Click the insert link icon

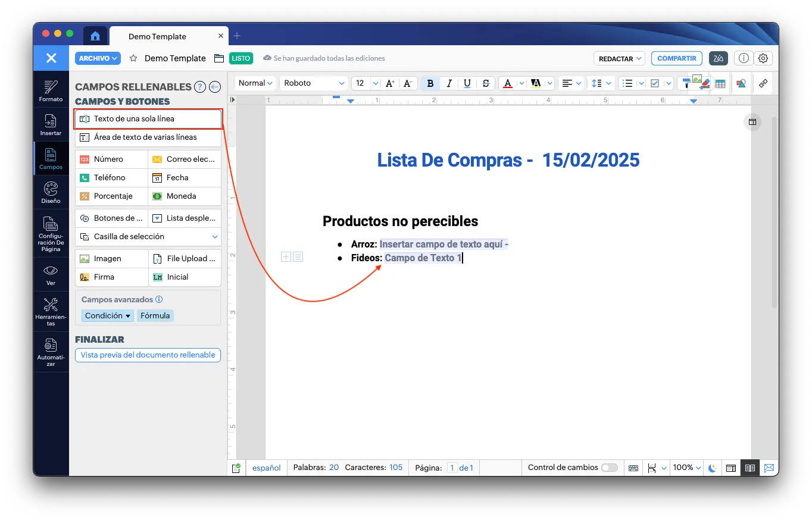click(x=763, y=83)
